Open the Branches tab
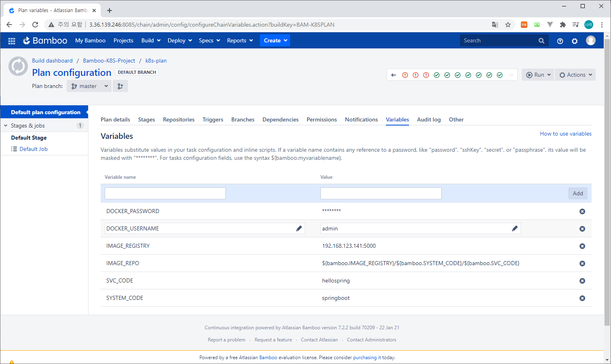The width and height of the screenshot is (611, 364). pyautogui.click(x=243, y=119)
